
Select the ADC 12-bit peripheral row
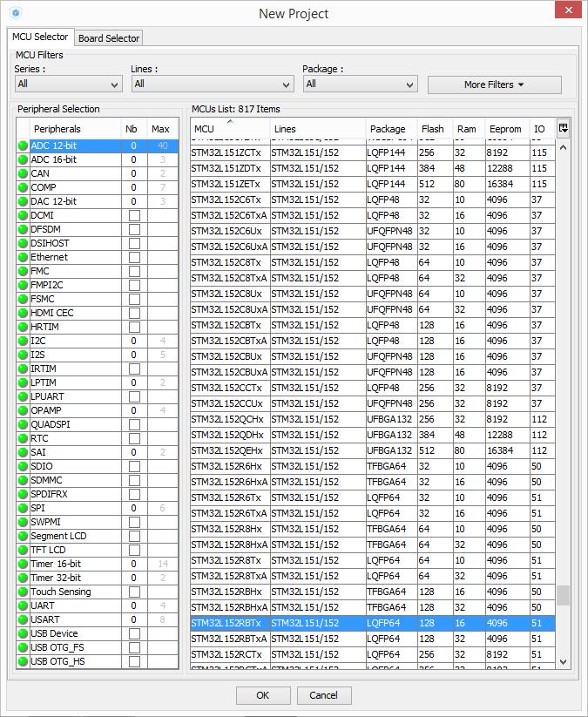(97, 145)
